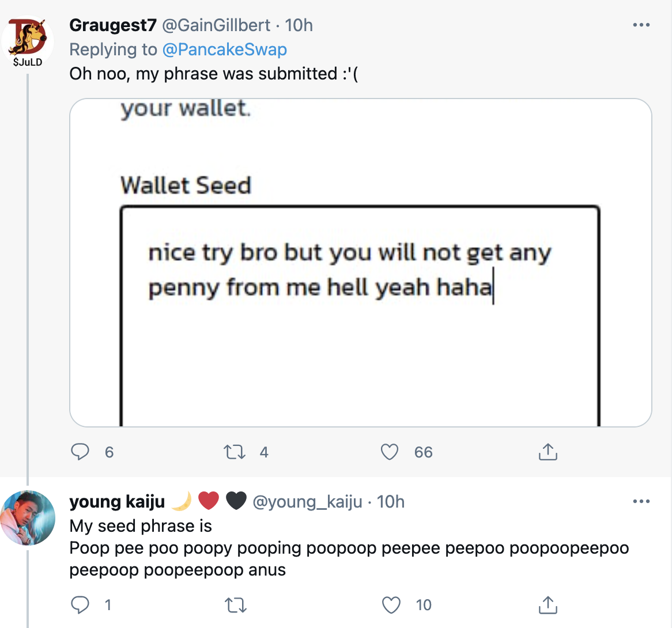Reply to Graugest7's tweet
672x628 pixels.
tap(80, 452)
